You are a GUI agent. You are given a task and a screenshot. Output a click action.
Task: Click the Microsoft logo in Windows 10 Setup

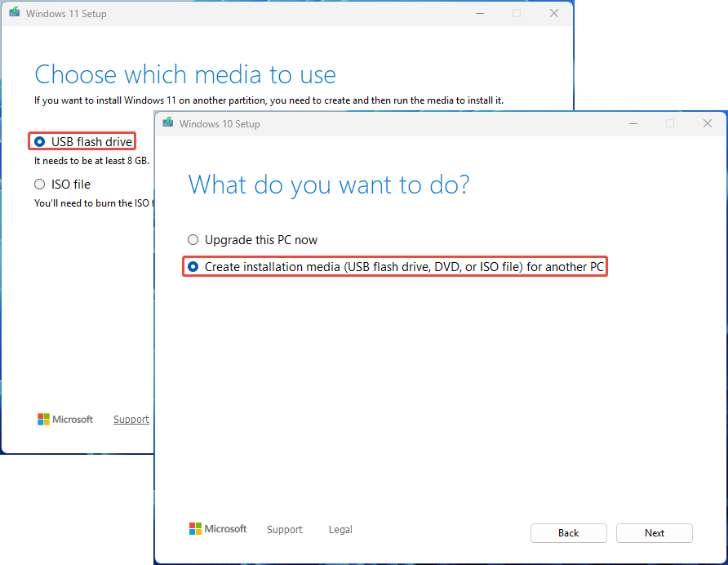click(x=217, y=528)
